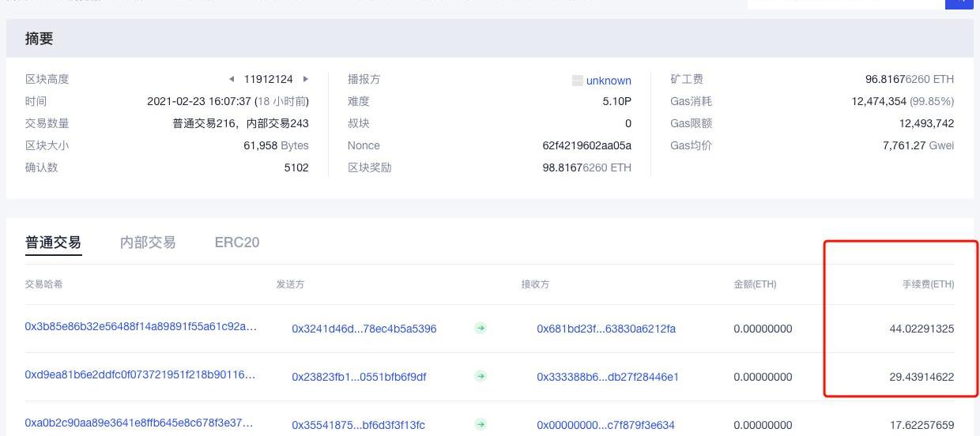Focus the search input field at top
Screen dimensions: 980x436
point(846,3)
